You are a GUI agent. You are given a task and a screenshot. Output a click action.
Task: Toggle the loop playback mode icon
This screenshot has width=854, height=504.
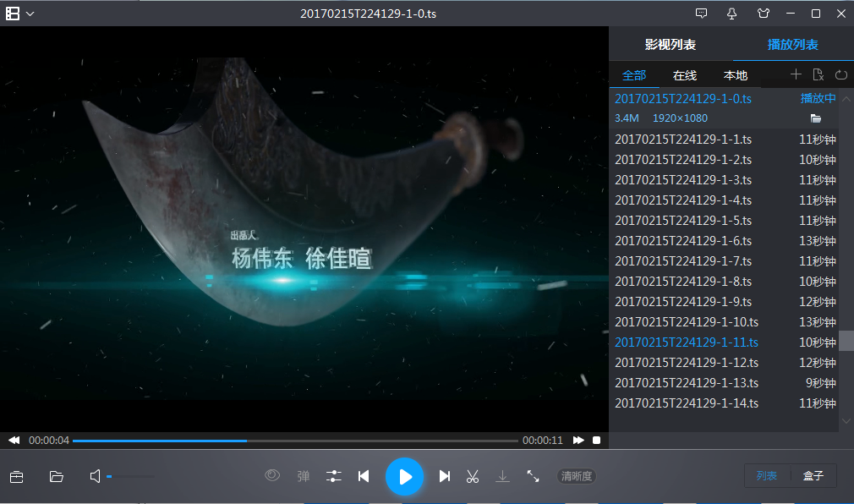(x=841, y=74)
